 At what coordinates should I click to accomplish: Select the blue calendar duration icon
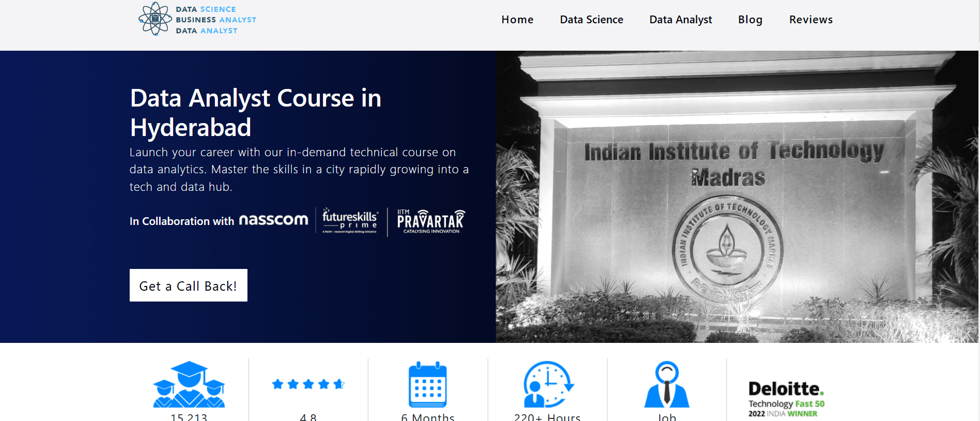pos(428,384)
